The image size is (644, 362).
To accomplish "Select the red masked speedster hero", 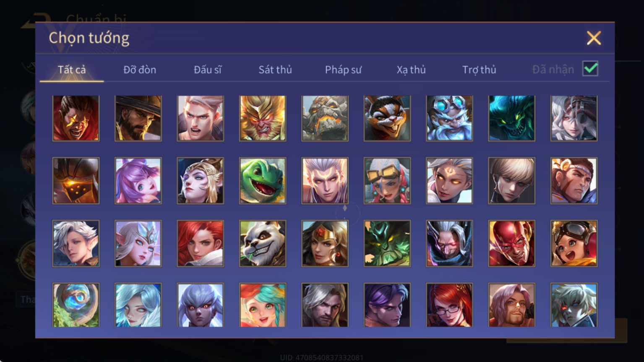I will coord(511,243).
